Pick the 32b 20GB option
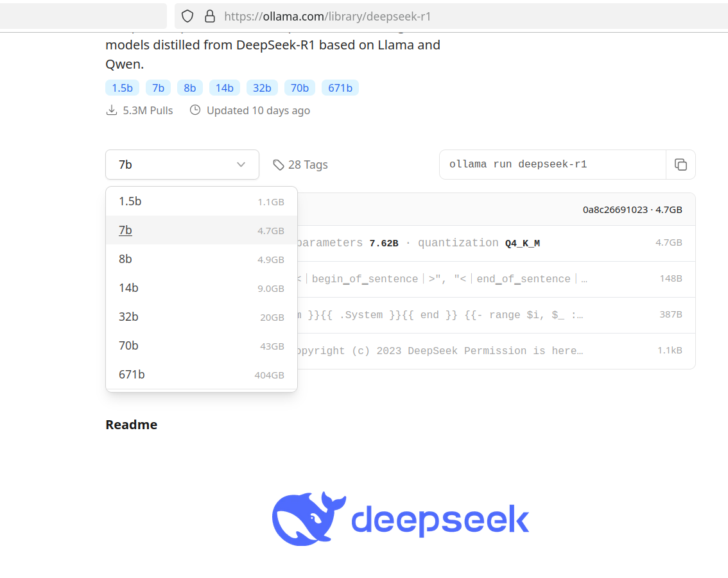Image resolution: width=728 pixels, height=578 pixels. pyautogui.click(x=202, y=317)
